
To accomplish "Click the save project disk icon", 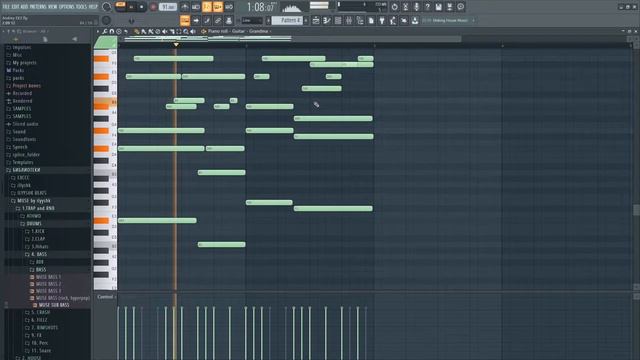I will click(438, 7).
